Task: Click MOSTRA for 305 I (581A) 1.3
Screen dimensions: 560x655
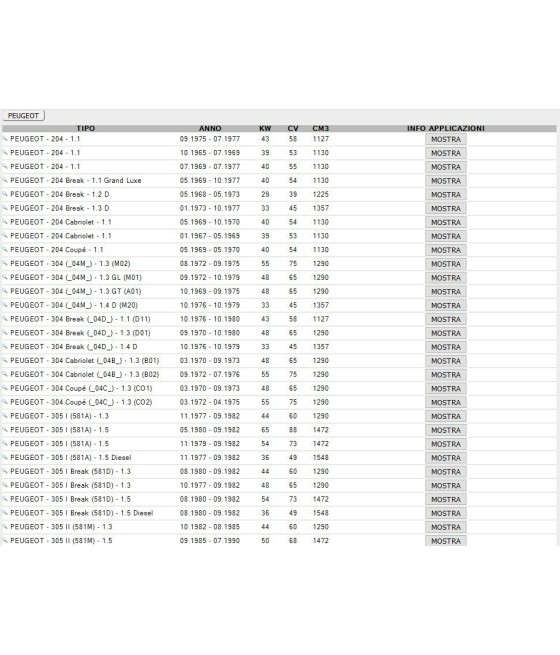Action: 446,416
